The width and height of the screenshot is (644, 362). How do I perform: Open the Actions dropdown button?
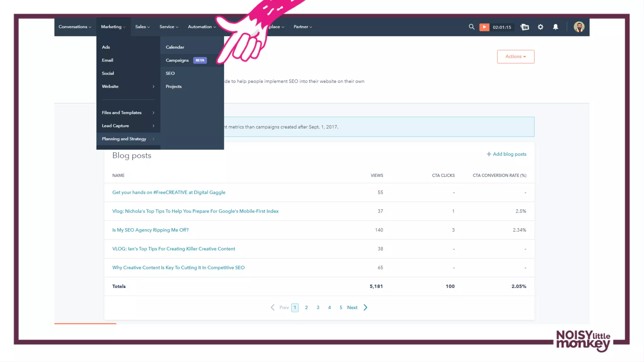(x=515, y=57)
